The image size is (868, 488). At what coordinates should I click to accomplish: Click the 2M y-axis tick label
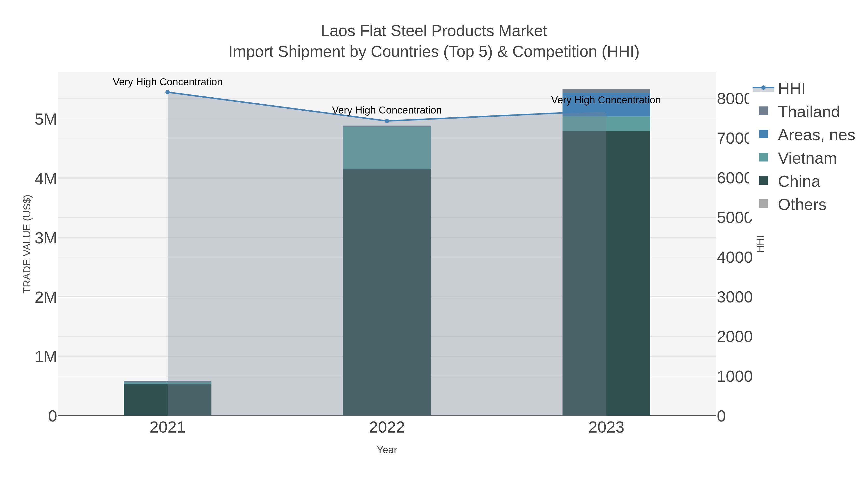click(46, 297)
